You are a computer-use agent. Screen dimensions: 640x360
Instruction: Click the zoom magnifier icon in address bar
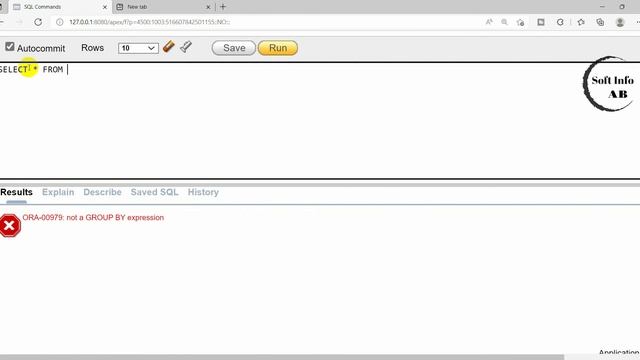pyautogui.click(x=504, y=22)
